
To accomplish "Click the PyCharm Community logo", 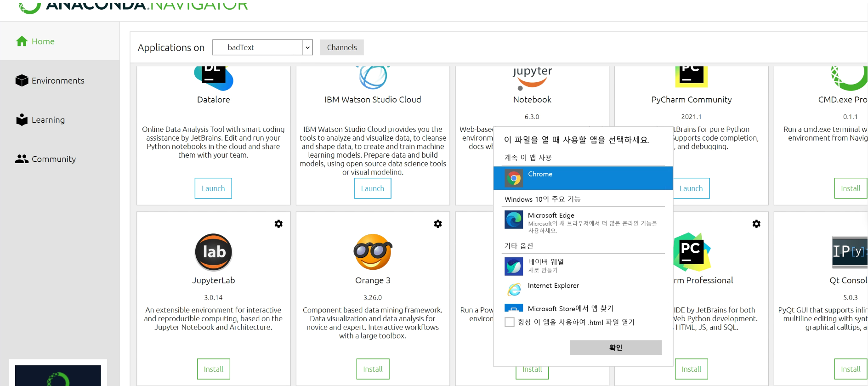I will click(691, 77).
